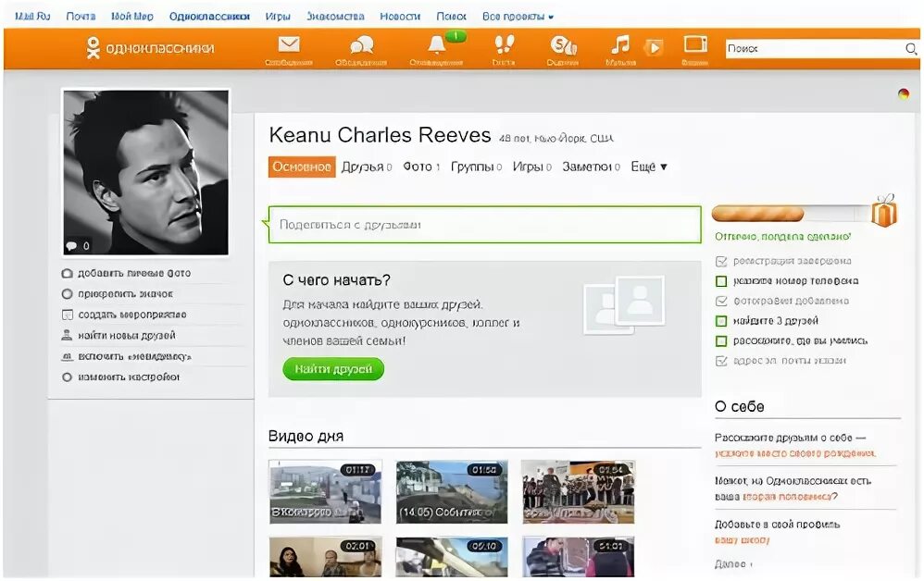924x581 pixels.
Task: Switch to the Основное tab
Action: tap(302, 167)
